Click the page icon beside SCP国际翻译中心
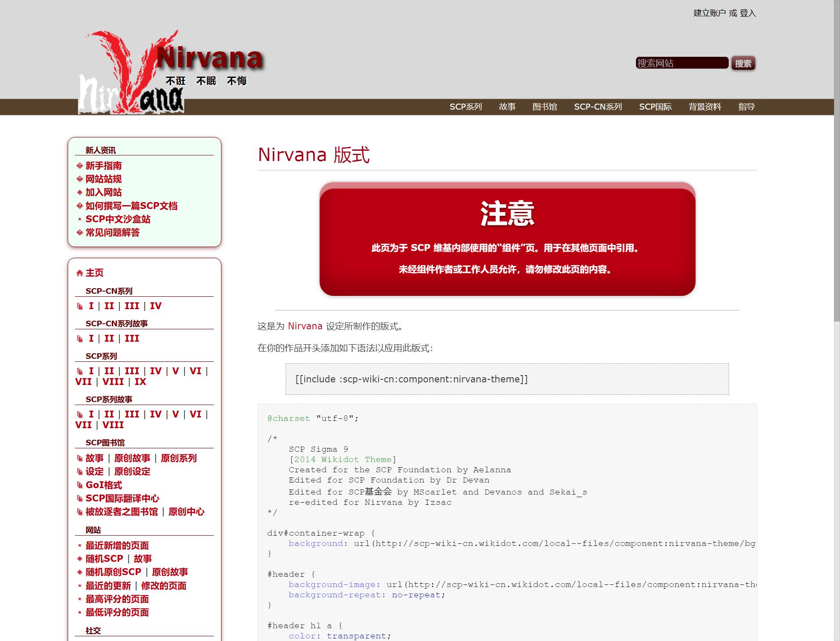 click(x=80, y=498)
